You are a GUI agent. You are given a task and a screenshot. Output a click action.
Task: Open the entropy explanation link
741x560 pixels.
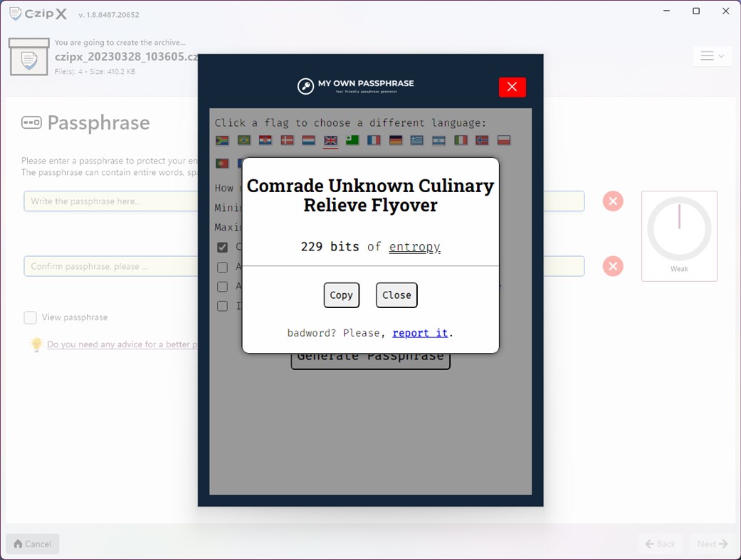pyautogui.click(x=414, y=247)
